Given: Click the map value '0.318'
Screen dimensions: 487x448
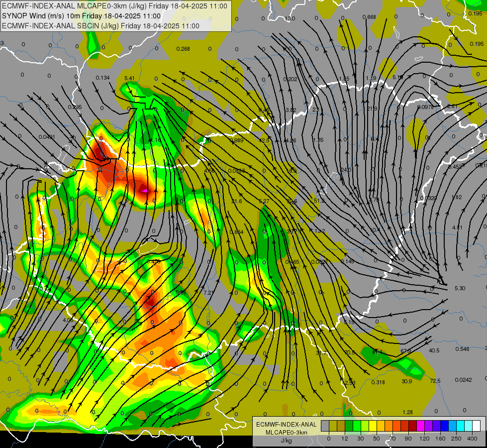Looking at the screenshot, I should click(x=378, y=382).
